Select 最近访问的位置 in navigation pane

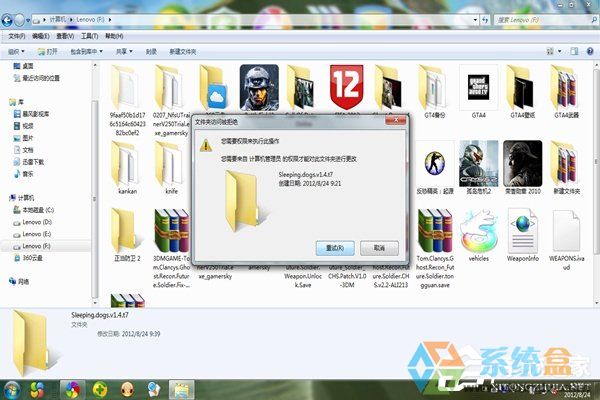click(37, 78)
